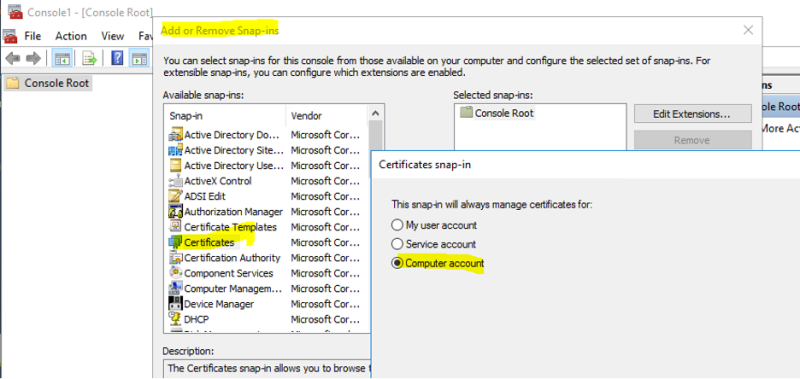This screenshot has width=800, height=379.
Task: Click the Certificates snap-in icon
Action: [x=176, y=242]
